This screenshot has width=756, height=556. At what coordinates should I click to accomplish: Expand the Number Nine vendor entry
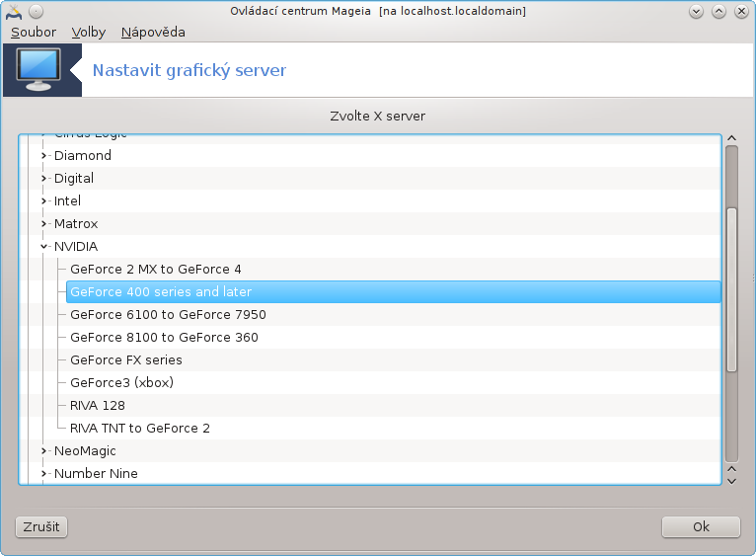click(43, 473)
